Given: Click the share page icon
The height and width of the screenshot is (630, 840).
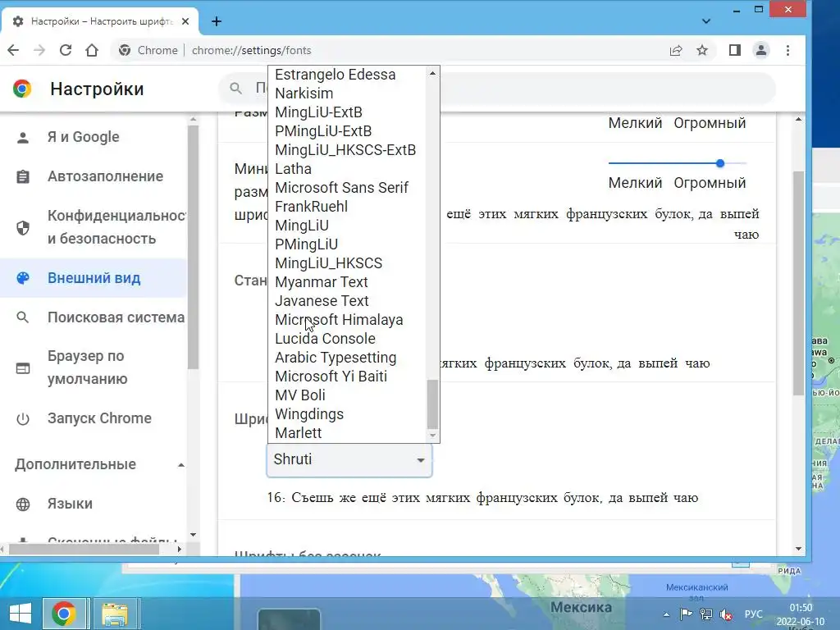Looking at the screenshot, I should pos(676,50).
